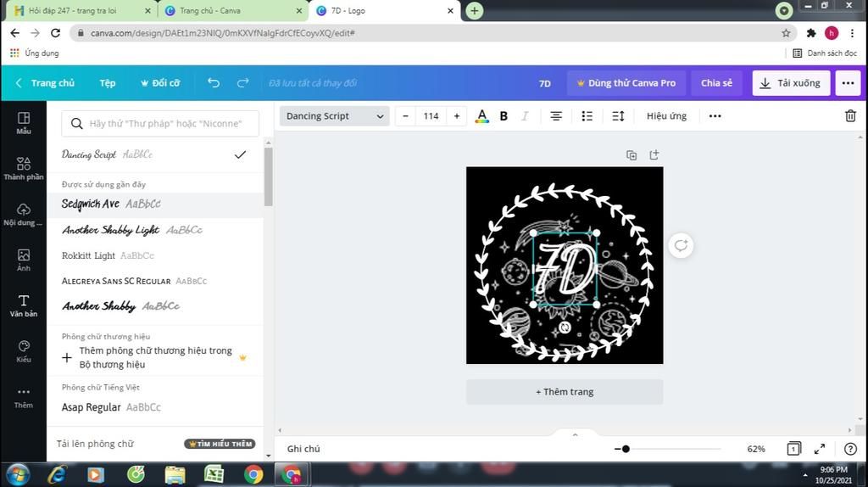Open the Ghi chú notes section
Screen dimensions: 868x487
(x=303, y=449)
